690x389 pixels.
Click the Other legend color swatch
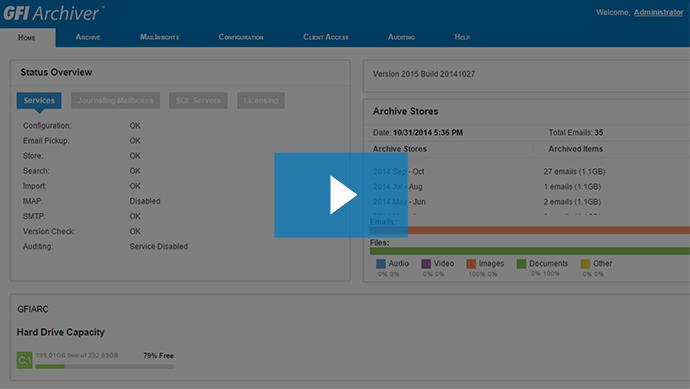(x=585, y=264)
